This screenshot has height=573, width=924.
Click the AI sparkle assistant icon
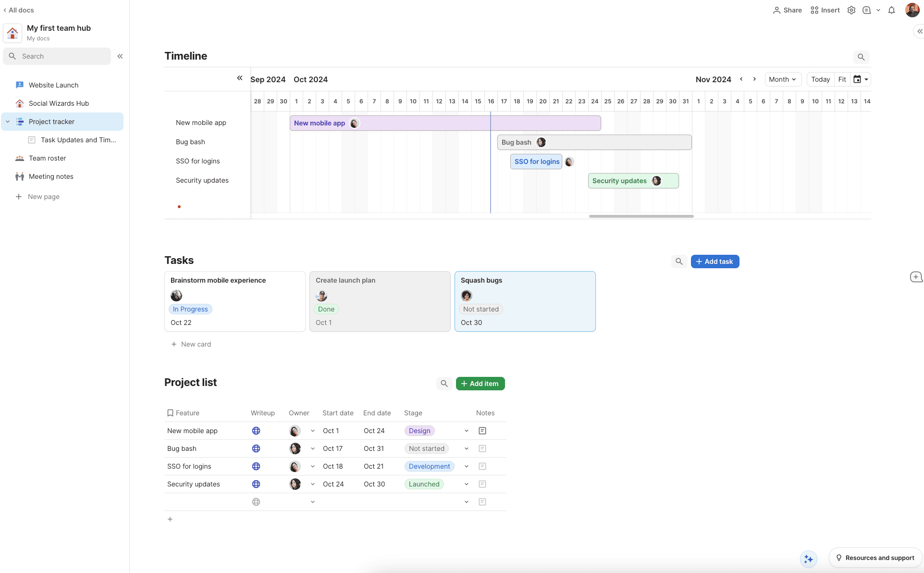[809, 559]
